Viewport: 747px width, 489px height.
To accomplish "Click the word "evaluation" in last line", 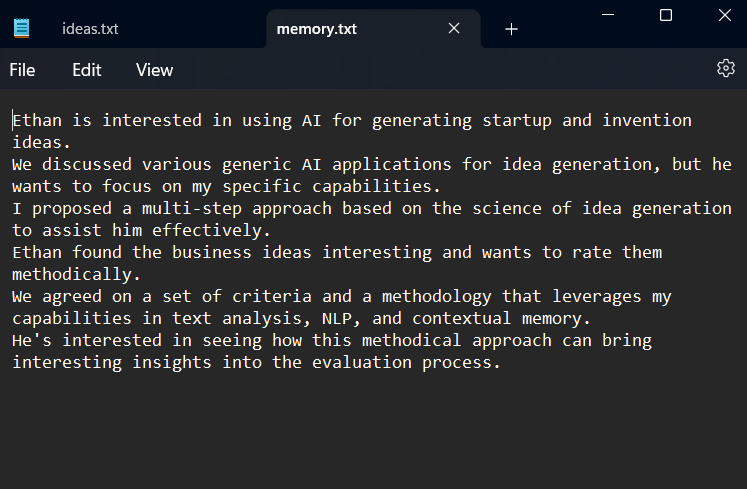I will (x=362, y=363).
